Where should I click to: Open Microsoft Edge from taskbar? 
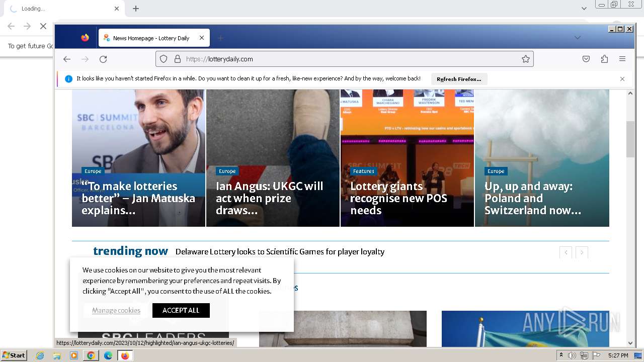(x=108, y=355)
